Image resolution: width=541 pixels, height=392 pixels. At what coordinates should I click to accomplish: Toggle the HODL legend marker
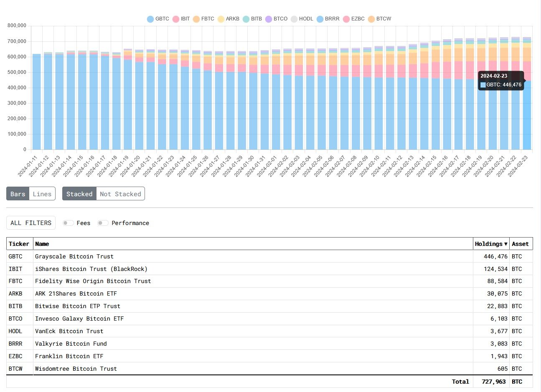coord(294,19)
